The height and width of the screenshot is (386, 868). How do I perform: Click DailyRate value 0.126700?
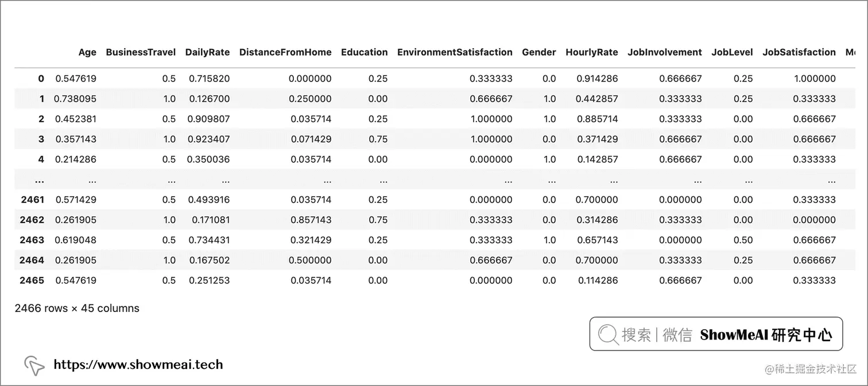pyautogui.click(x=209, y=99)
